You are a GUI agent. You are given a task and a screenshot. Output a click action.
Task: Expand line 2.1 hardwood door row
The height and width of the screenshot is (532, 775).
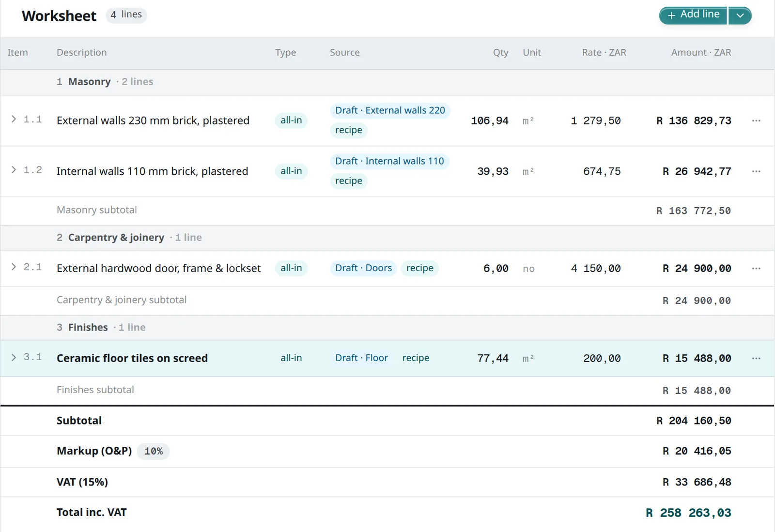click(x=14, y=267)
